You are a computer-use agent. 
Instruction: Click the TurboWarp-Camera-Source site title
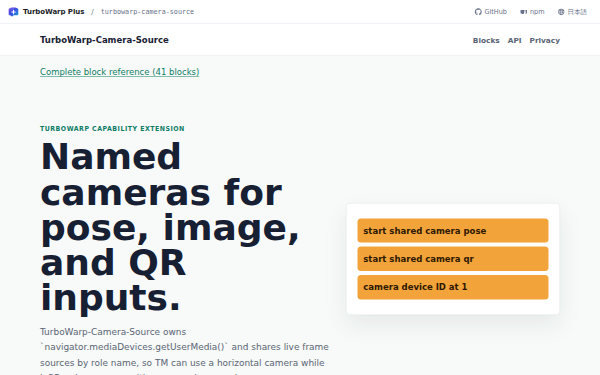pos(104,40)
